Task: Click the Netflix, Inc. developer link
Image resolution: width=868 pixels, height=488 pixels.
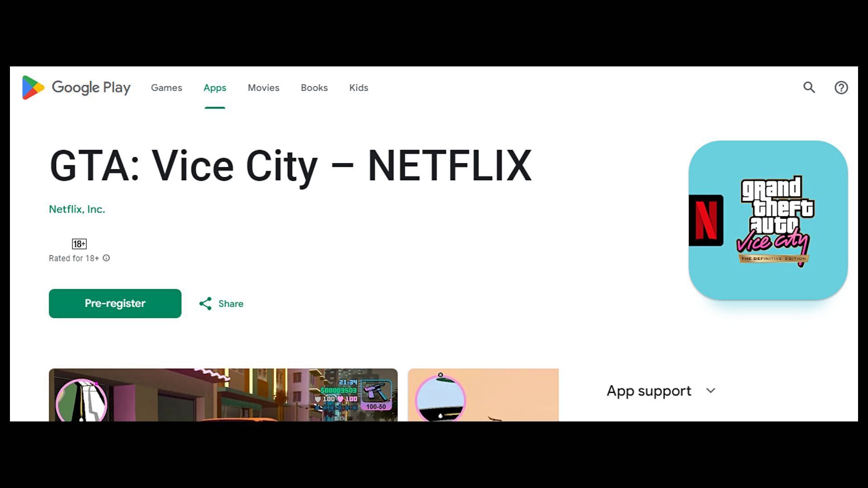Action: click(77, 209)
